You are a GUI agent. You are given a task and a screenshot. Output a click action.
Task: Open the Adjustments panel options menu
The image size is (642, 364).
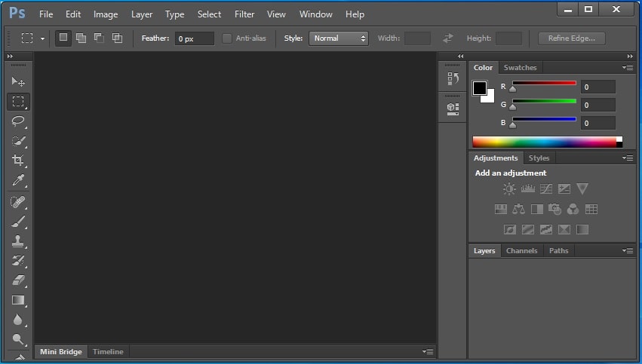[x=628, y=158]
